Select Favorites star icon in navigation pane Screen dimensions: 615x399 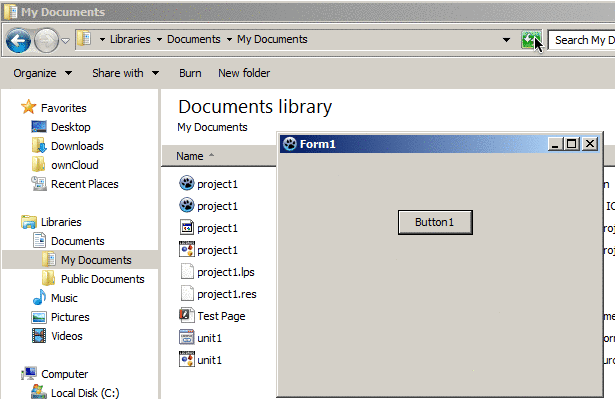[29, 107]
